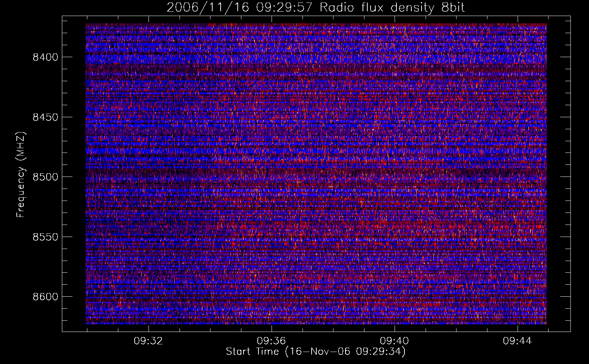Click the 'Frequency (MHZ)' axis title
Screen dimensions: 589x364
pyautogui.click(x=21, y=174)
